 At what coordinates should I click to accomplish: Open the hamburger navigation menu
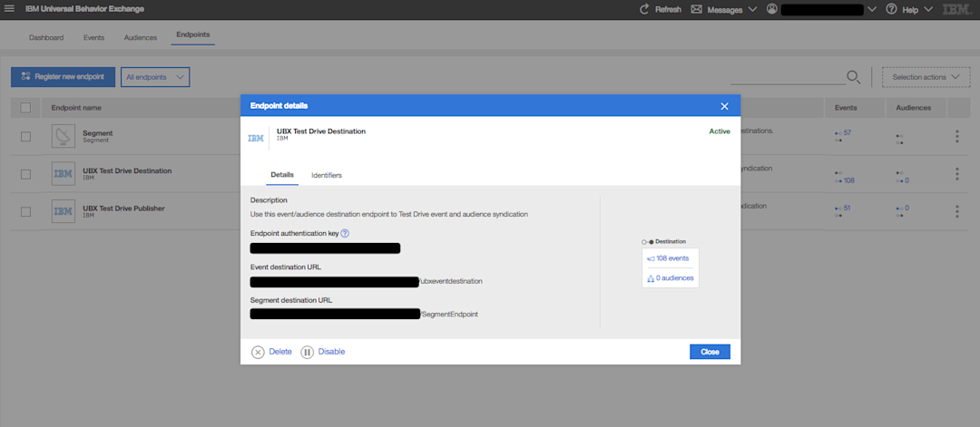pos(9,9)
